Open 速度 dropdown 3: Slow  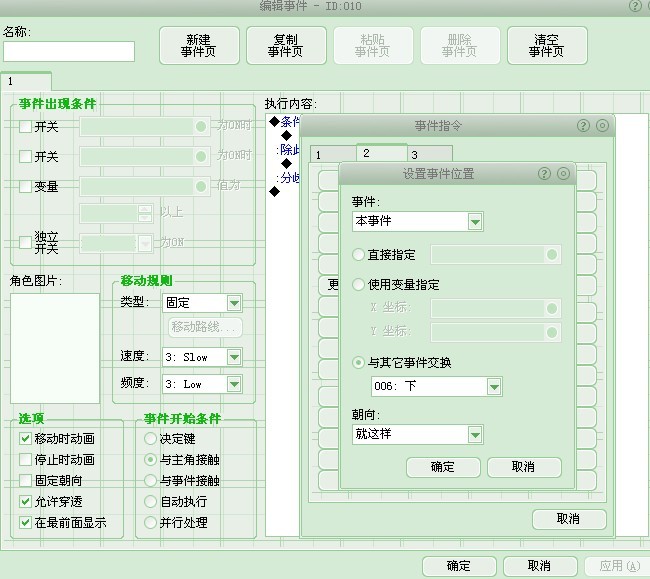(x=202, y=357)
